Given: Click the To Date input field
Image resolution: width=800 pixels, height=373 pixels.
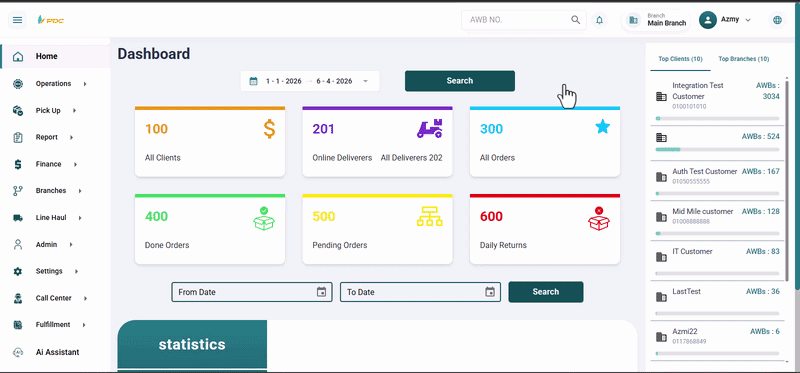Looking at the screenshot, I should [x=420, y=292].
